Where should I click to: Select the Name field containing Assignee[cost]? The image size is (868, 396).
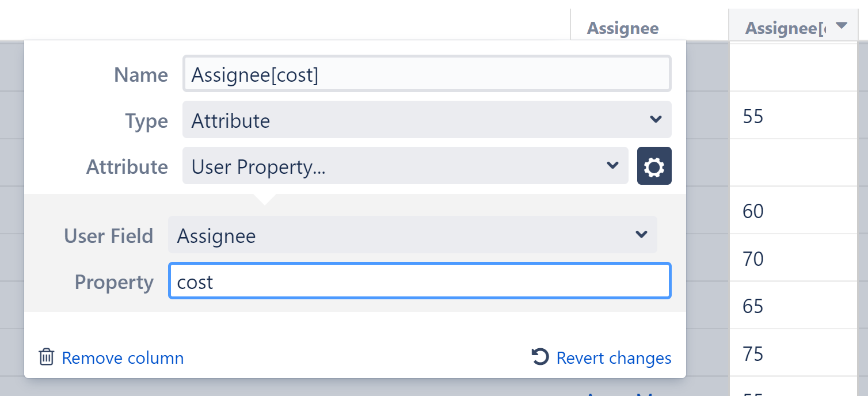point(426,74)
